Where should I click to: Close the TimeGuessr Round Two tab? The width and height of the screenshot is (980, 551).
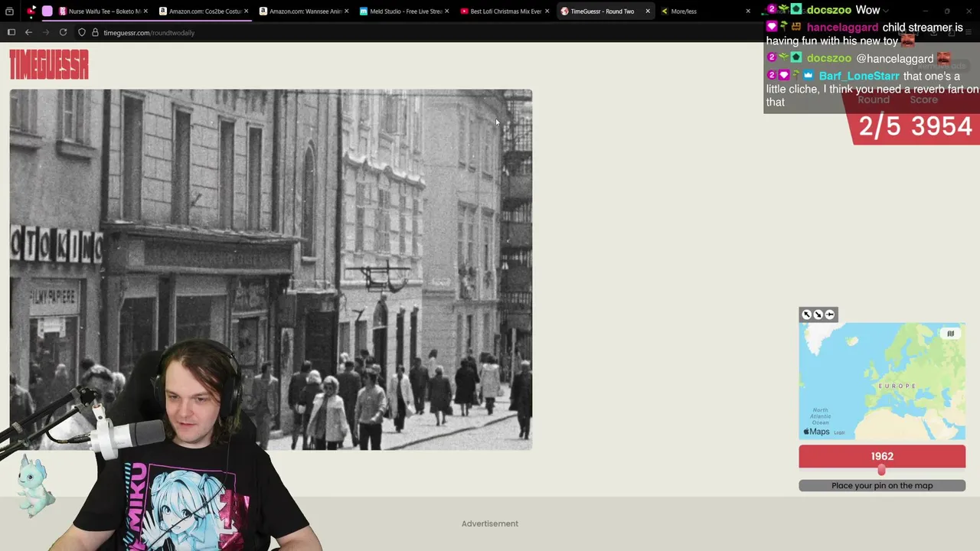tap(648, 11)
